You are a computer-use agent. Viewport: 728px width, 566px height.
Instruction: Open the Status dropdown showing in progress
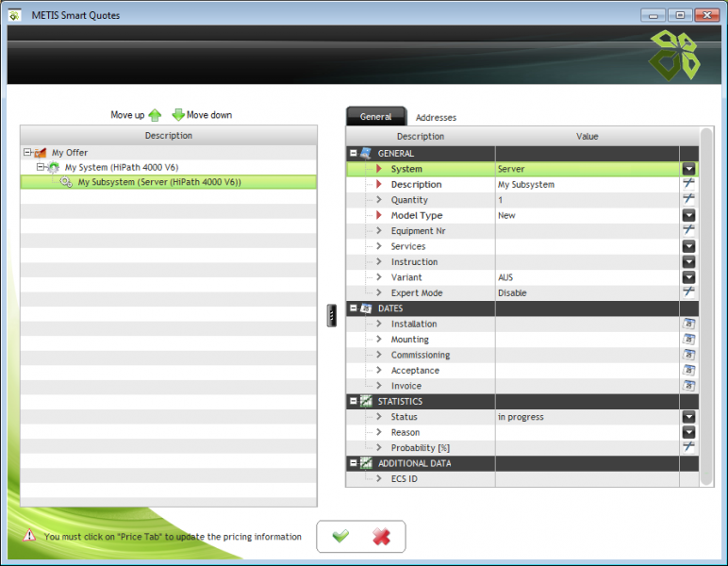pyautogui.click(x=688, y=417)
